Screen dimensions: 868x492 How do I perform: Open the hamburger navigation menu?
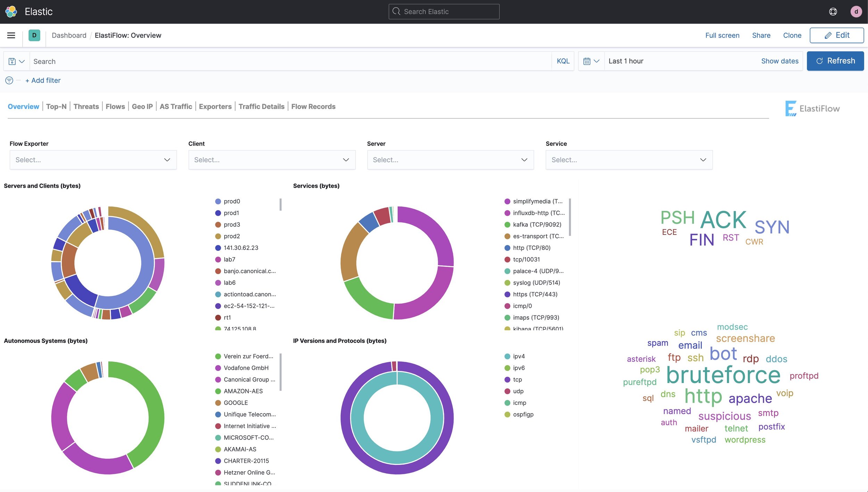[x=11, y=35]
